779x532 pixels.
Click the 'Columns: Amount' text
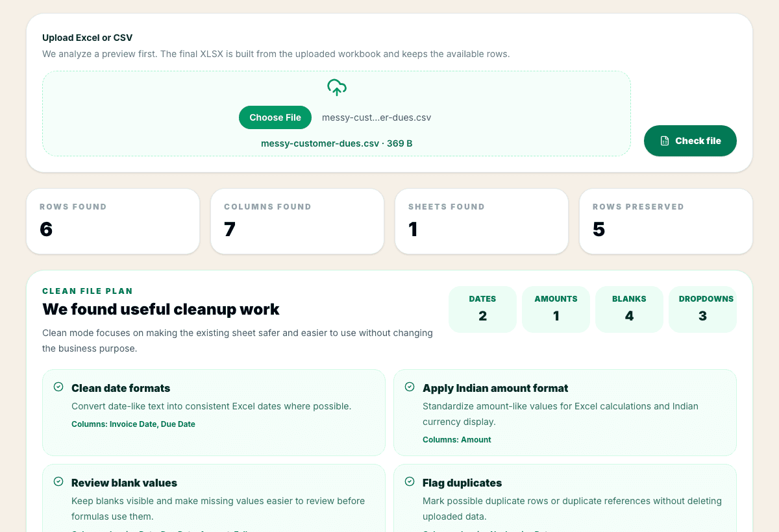(x=457, y=440)
